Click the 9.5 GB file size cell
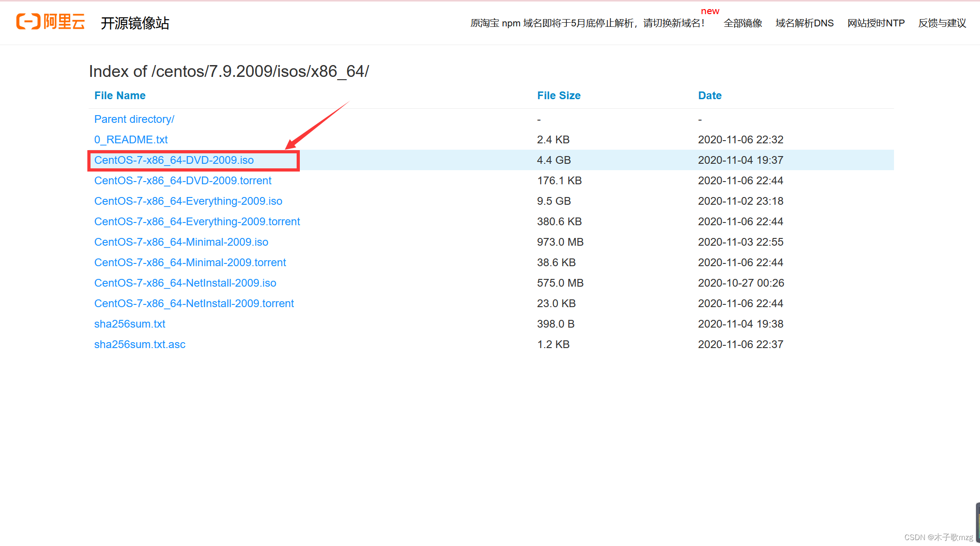Image resolution: width=980 pixels, height=546 pixels. click(x=554, y=201)
